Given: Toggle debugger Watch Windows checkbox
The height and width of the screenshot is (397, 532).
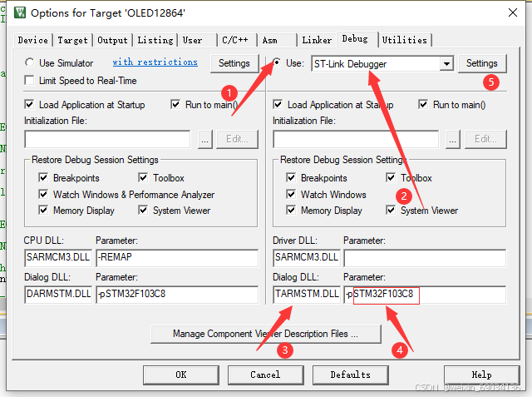Looking at the screenshot, I should pos(291,194).
